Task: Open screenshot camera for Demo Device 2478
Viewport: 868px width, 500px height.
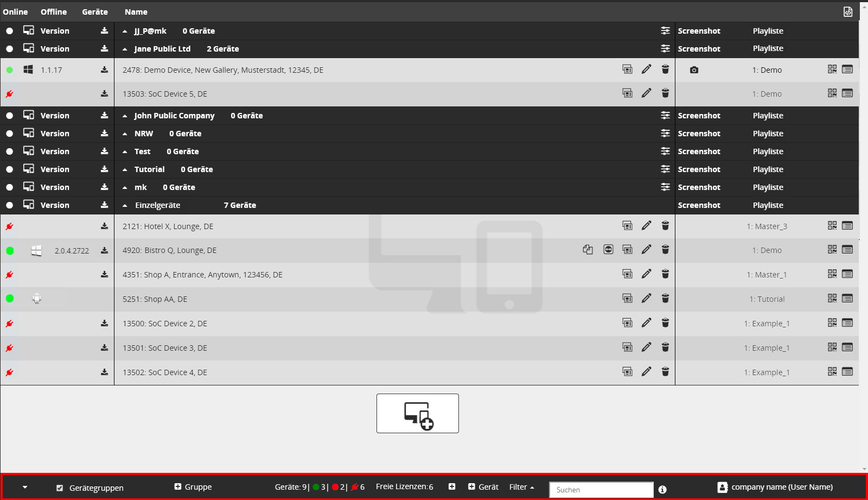Action: point(694,70)
